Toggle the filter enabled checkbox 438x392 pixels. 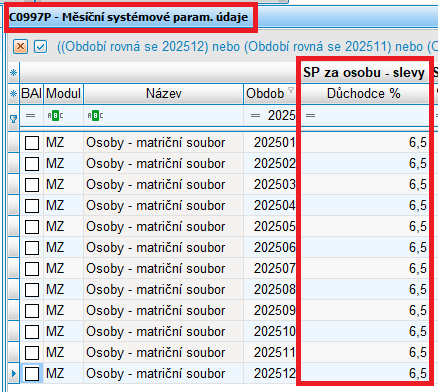coord(41,47)
